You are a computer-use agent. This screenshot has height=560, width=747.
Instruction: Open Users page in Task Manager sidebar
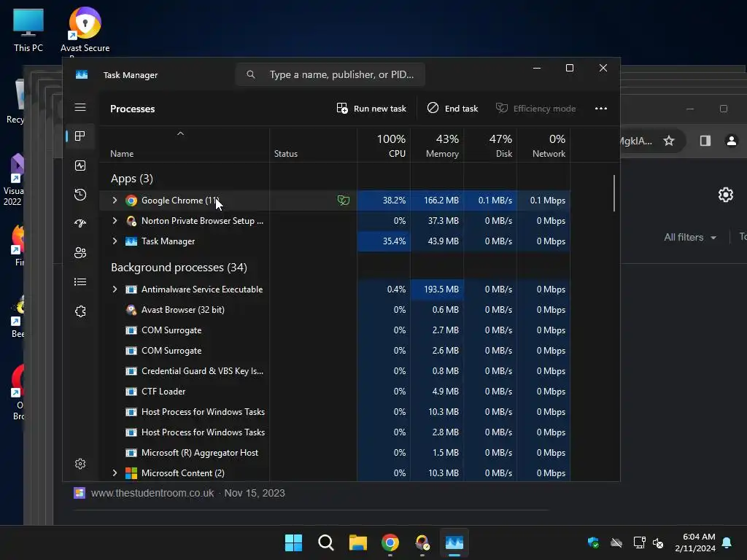tap(80, 252)
